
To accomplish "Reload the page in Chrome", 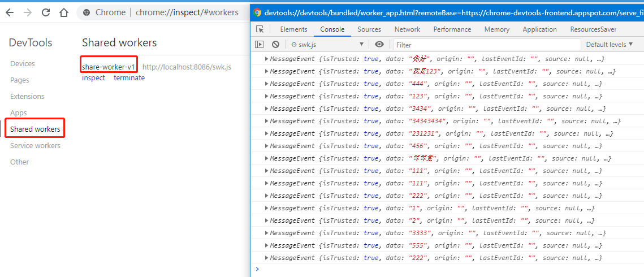I will 46,12.
